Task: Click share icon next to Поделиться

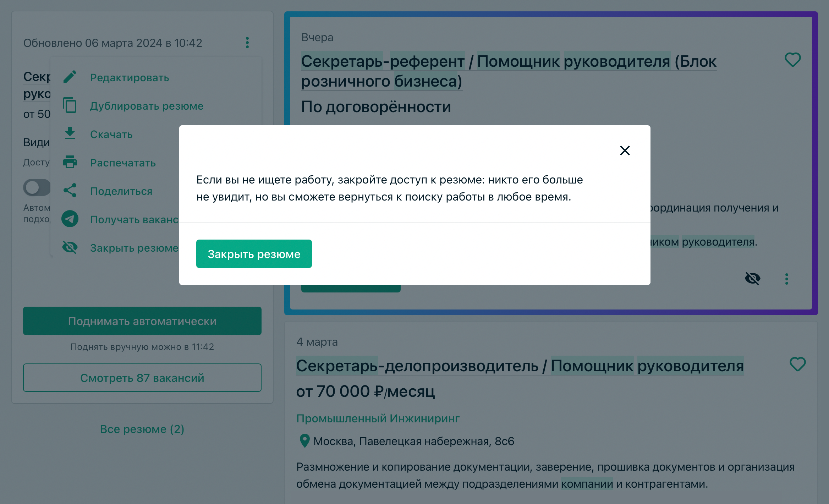Action: [70, 191]
